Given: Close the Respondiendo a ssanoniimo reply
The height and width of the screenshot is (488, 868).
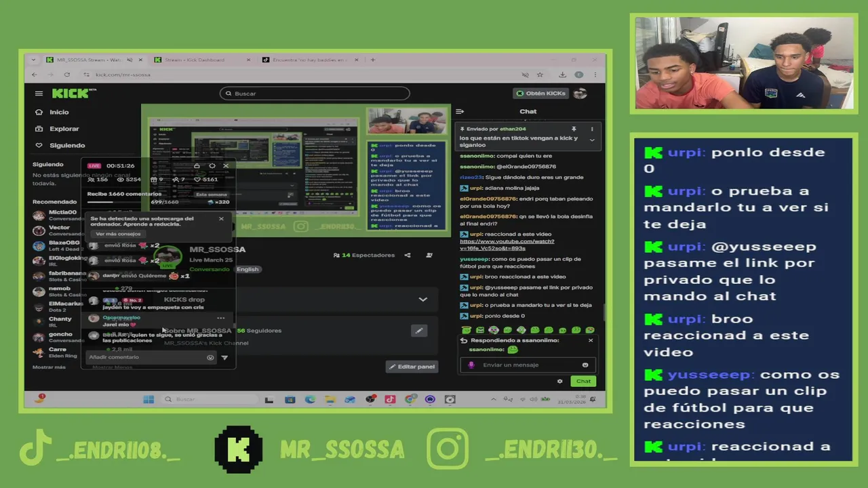Looking at the screenshot, I should point(590,340).
